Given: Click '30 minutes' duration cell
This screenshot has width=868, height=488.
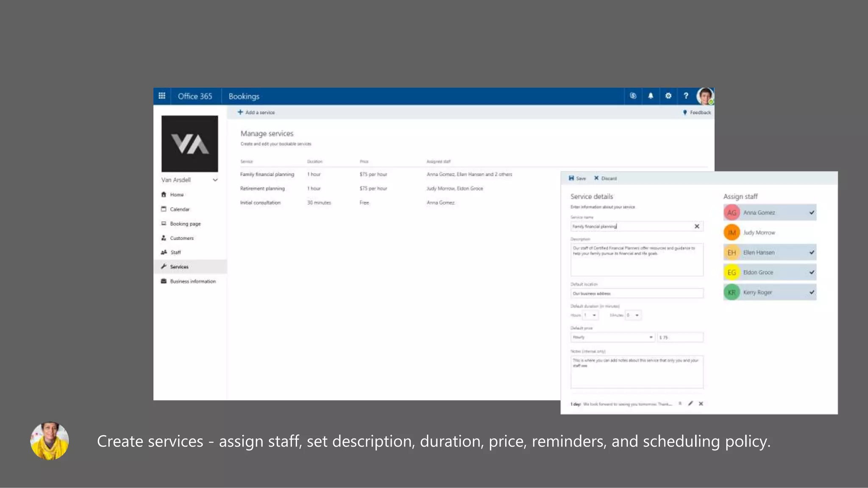Looking at the screenshot, I should (319, 203).
